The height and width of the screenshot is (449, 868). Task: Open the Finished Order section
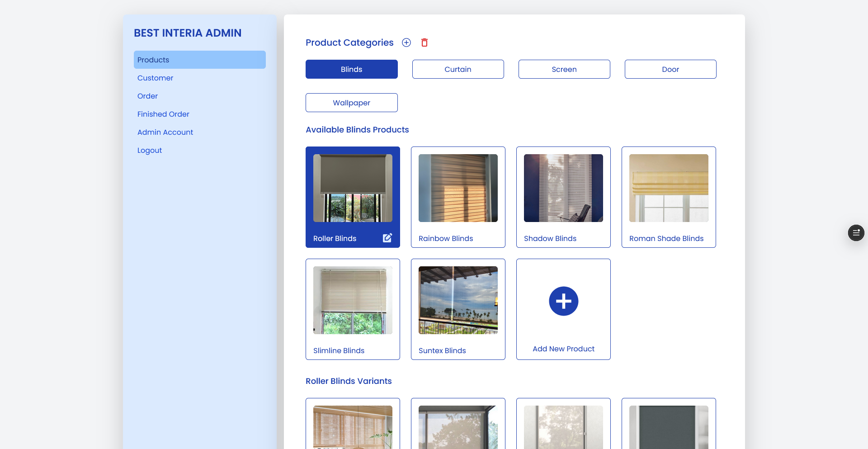[163, 114]
